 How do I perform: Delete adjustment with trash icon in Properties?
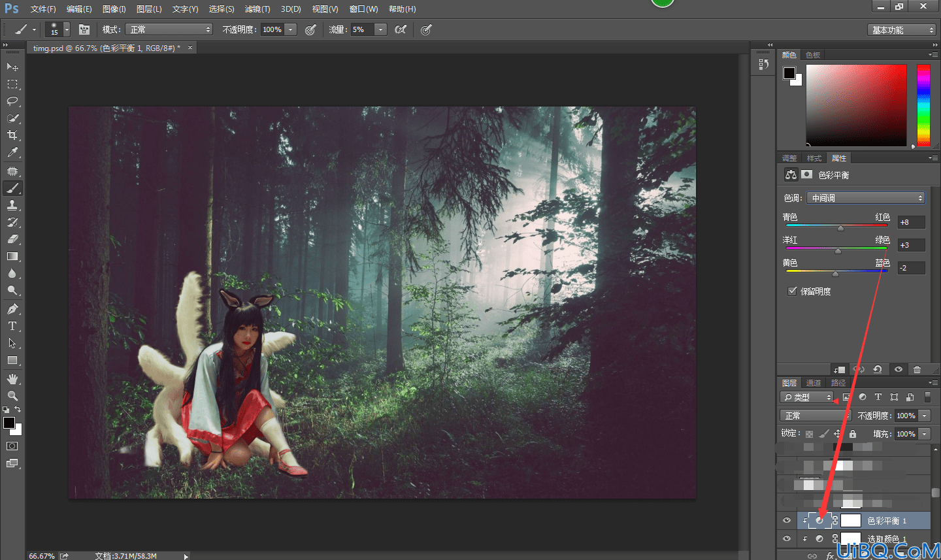click(x=917, y=369)
